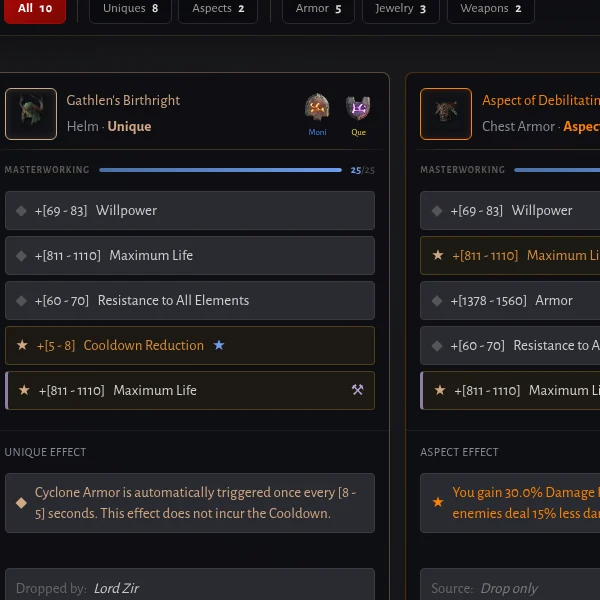Click the Moni rune icon
The height and width of the screenshot is (600, 600).
(317, 107)
